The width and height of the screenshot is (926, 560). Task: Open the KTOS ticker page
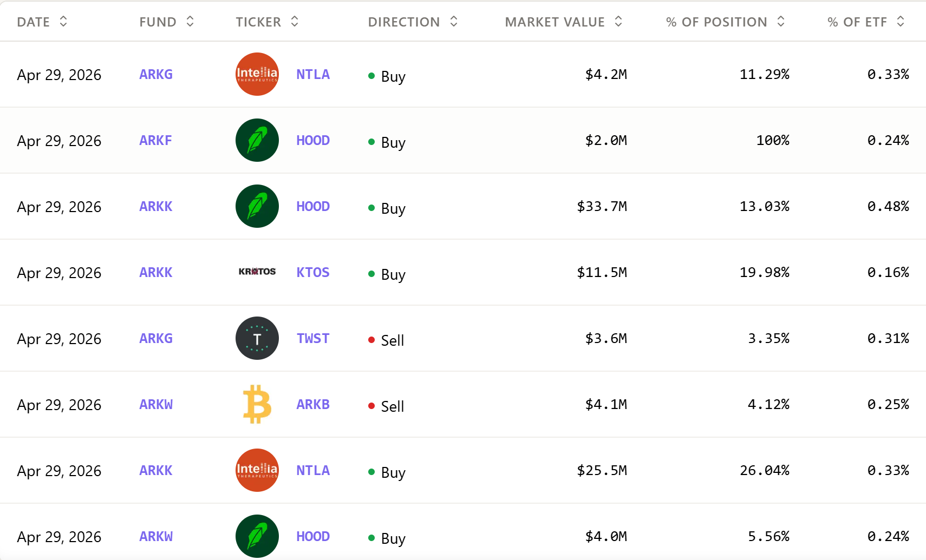pos(313,272)
